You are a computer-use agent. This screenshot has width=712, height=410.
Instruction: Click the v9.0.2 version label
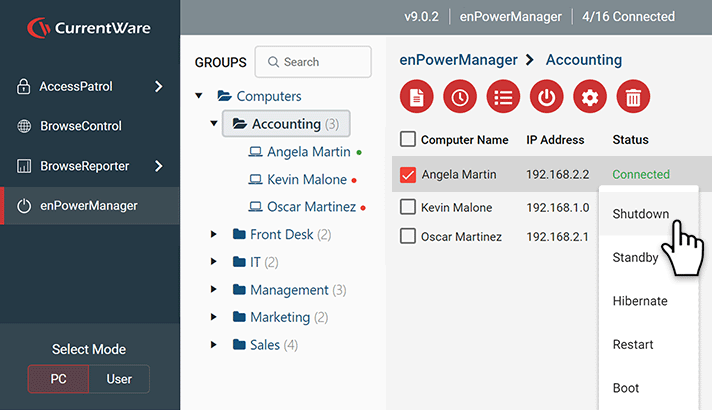coord(421,17)
